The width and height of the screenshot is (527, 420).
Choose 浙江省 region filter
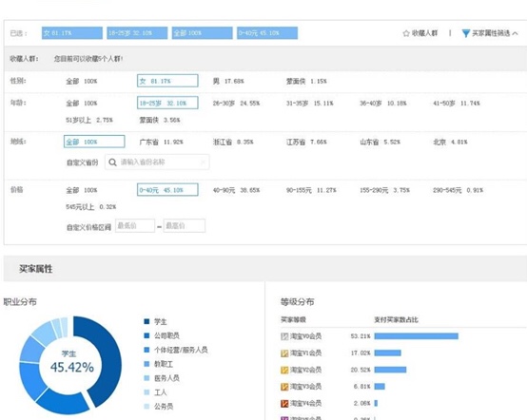233,142
